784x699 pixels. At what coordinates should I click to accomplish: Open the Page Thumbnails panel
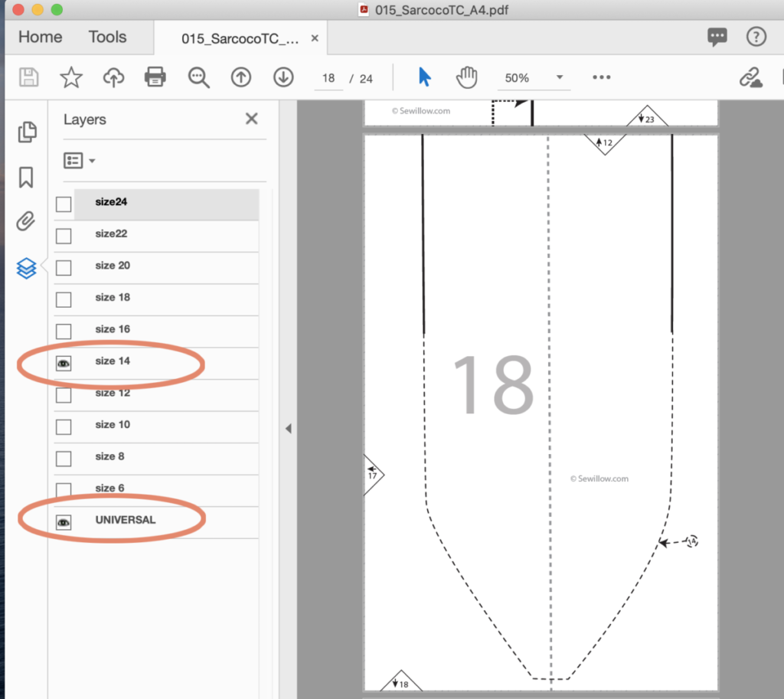[28, 132]
